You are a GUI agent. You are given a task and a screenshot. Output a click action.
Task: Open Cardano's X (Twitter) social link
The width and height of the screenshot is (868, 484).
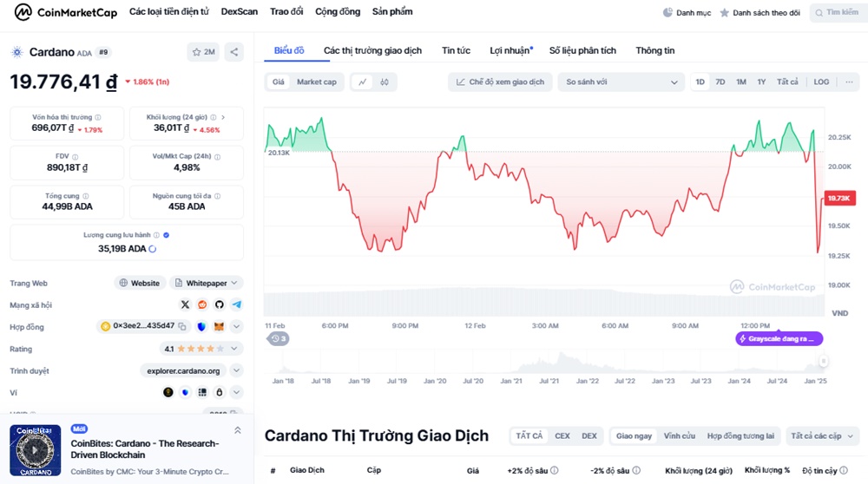pos(185,305)
